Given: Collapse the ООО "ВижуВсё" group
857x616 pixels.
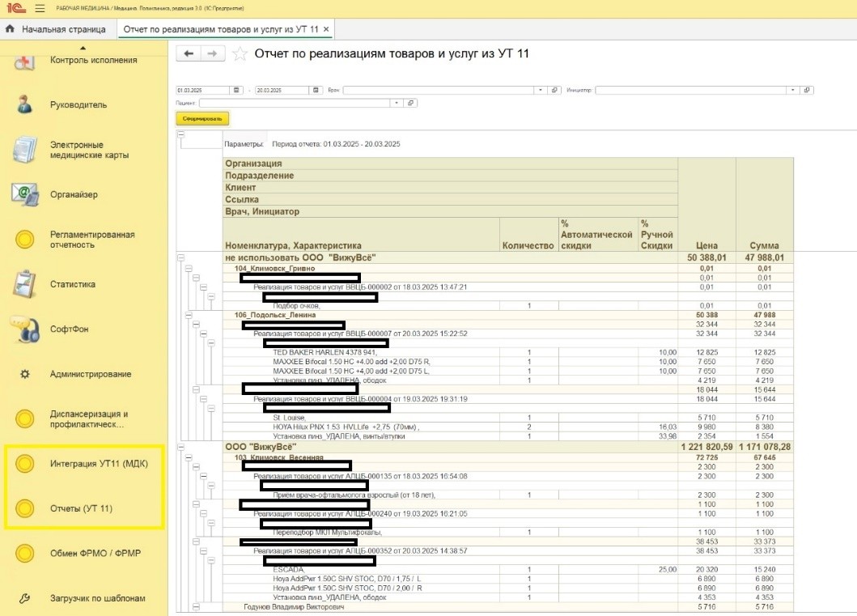Looking at the screenshot, I should click(180, 447).
